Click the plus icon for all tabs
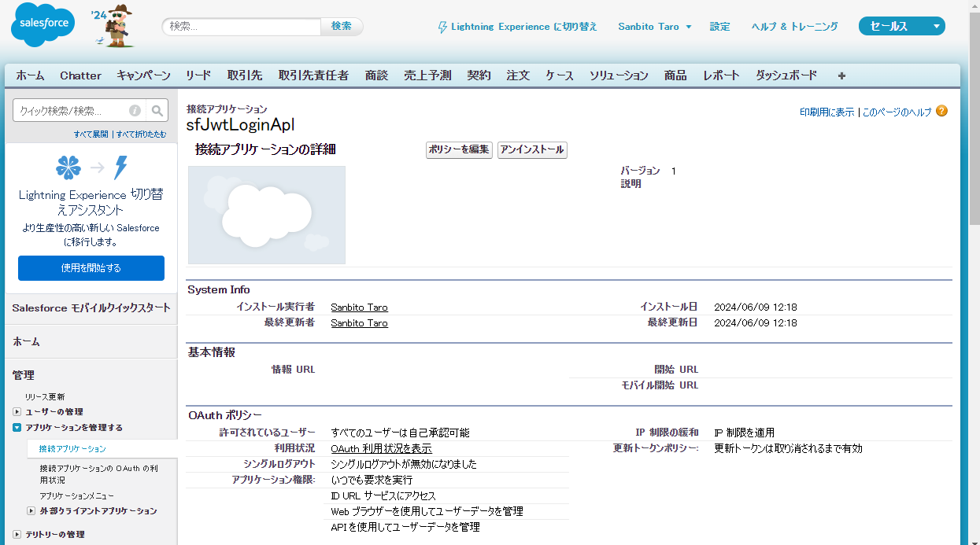This screenshot has width=980, height=545. [x=841, y=76]
